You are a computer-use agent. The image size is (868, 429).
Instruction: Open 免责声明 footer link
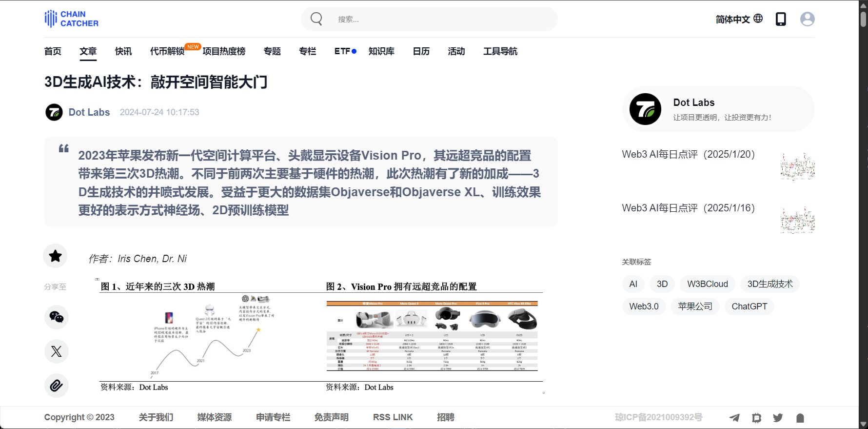(x=332, y=417)
